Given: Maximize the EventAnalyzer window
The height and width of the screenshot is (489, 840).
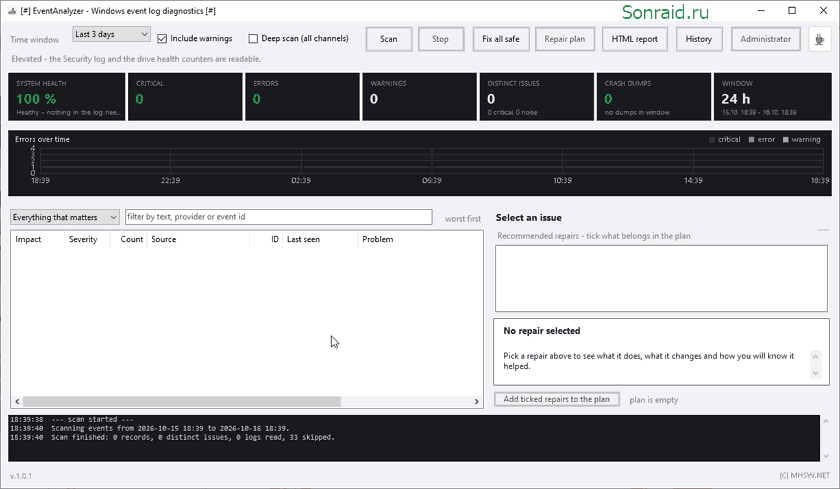Looking at the screenshot, I should click(792, 11).
